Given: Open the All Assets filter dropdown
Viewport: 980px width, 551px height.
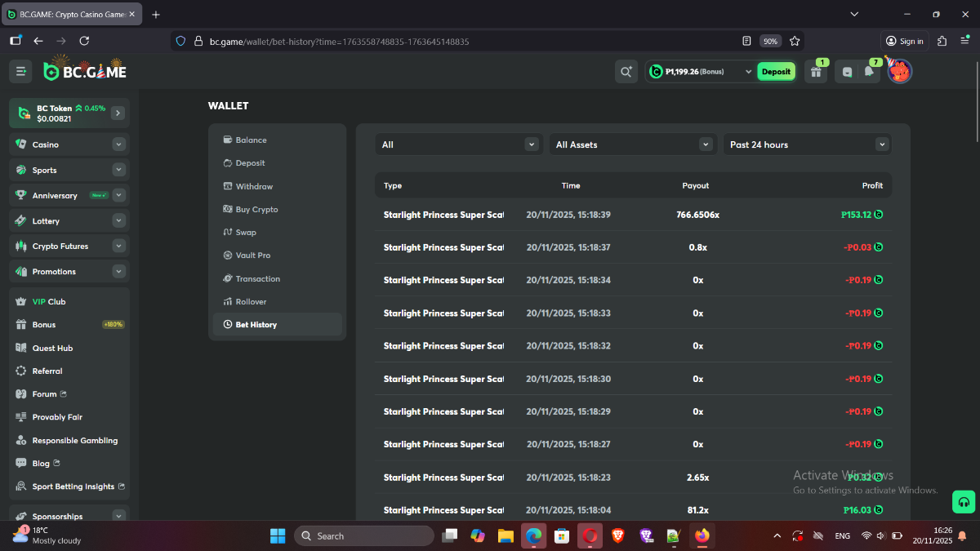Looking at the screenshot, I should coord(633,144).
